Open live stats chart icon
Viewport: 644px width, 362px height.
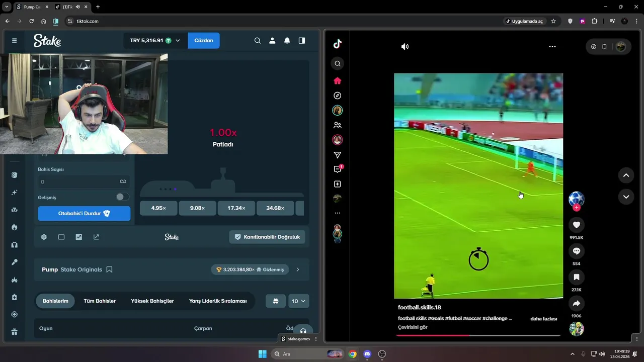[x=78, y=237]
